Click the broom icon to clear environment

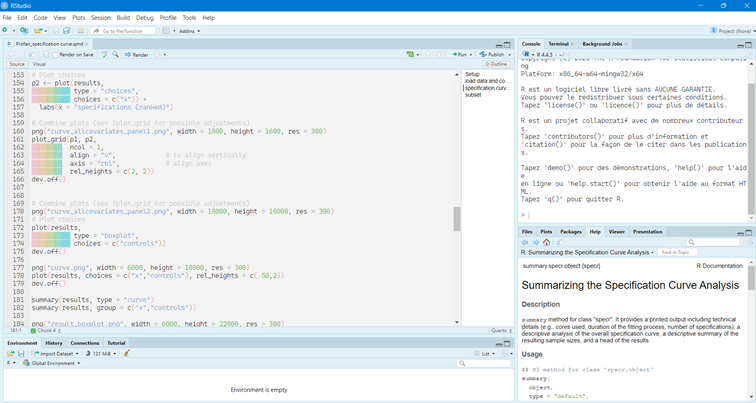(127, 353)
